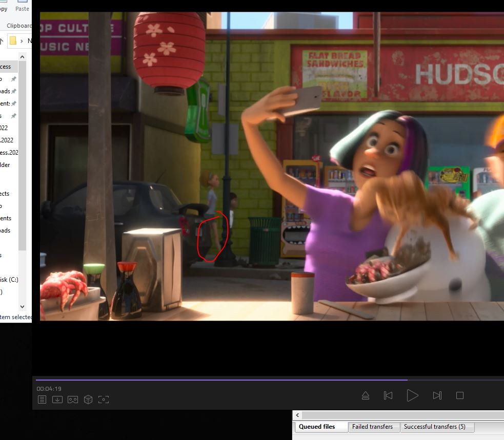
Task: Switch to the Queued files tab
Action: pyautogui.click(x=317, y=427)
